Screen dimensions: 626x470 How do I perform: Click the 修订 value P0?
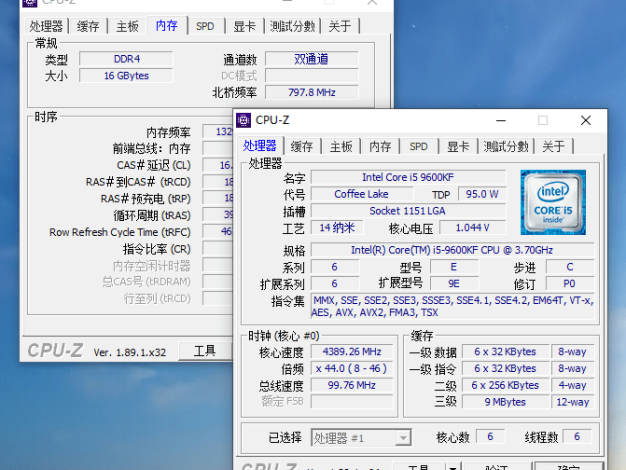[570, 284]
